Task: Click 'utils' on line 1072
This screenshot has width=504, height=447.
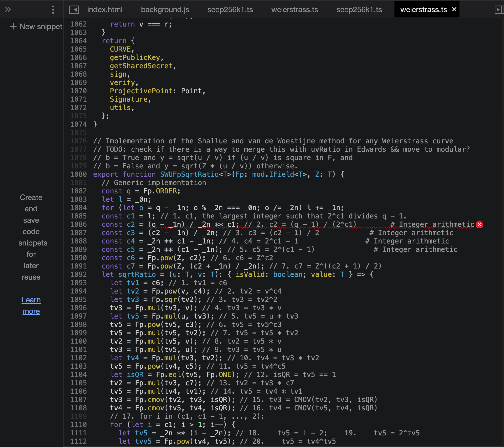Action: coord(120,107)
